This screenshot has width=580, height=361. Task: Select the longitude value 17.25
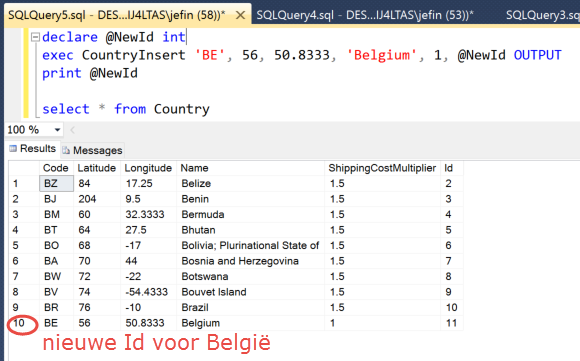coord(148,183)
